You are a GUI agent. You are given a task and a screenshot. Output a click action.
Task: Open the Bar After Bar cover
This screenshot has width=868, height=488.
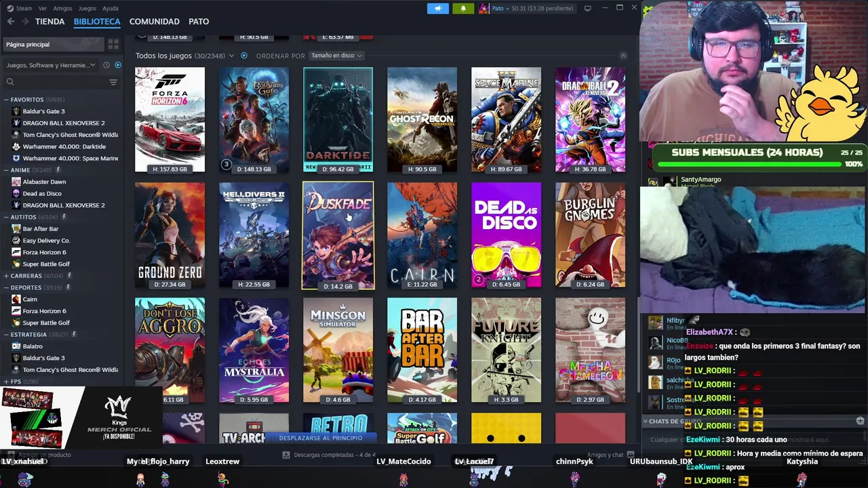tap(422, 350)
